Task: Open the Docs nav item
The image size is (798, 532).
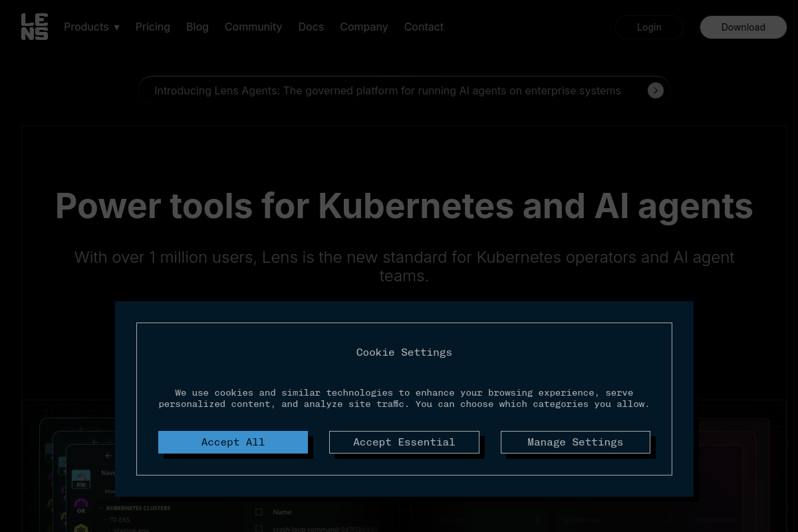Action: (x=311, y=27)
